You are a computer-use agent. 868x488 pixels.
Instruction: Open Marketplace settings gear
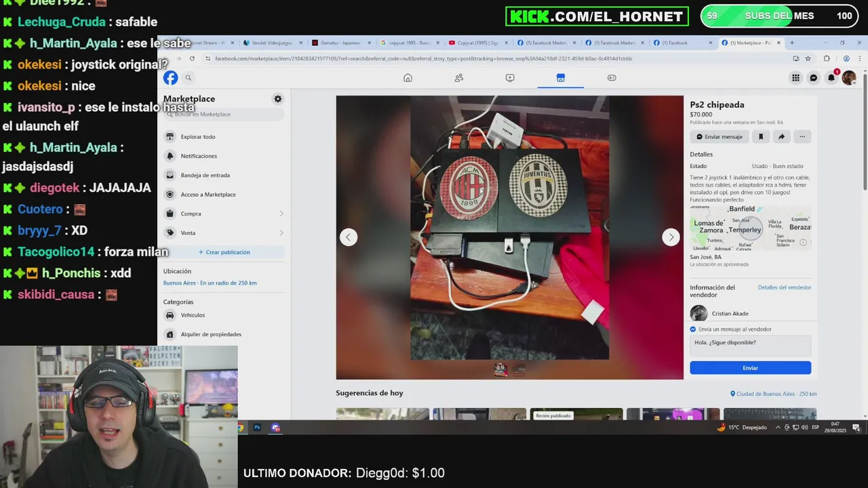coord(277,99)
